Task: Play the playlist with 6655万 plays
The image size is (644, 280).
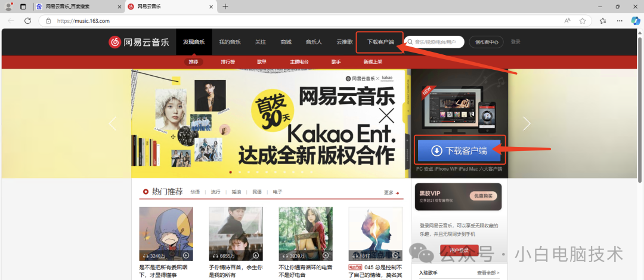Action: [256, 256]
